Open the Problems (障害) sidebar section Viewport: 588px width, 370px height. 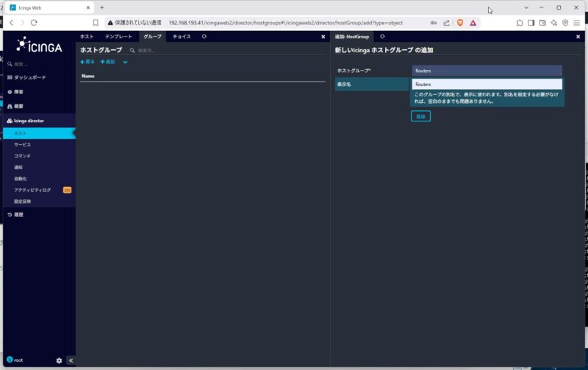tap(15, 92)
